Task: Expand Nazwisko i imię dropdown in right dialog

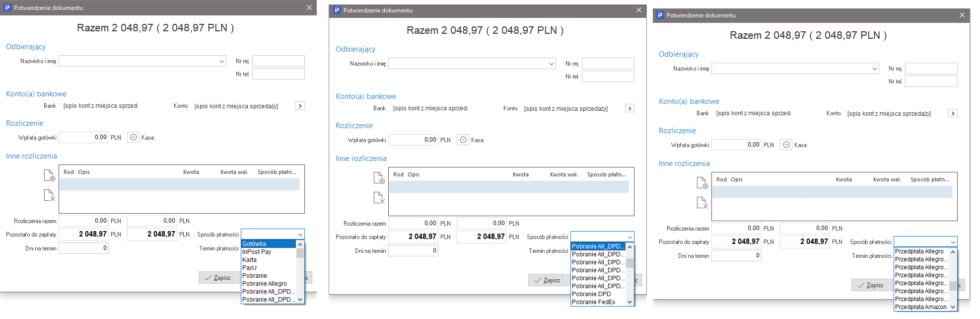Action: (874, 69)
